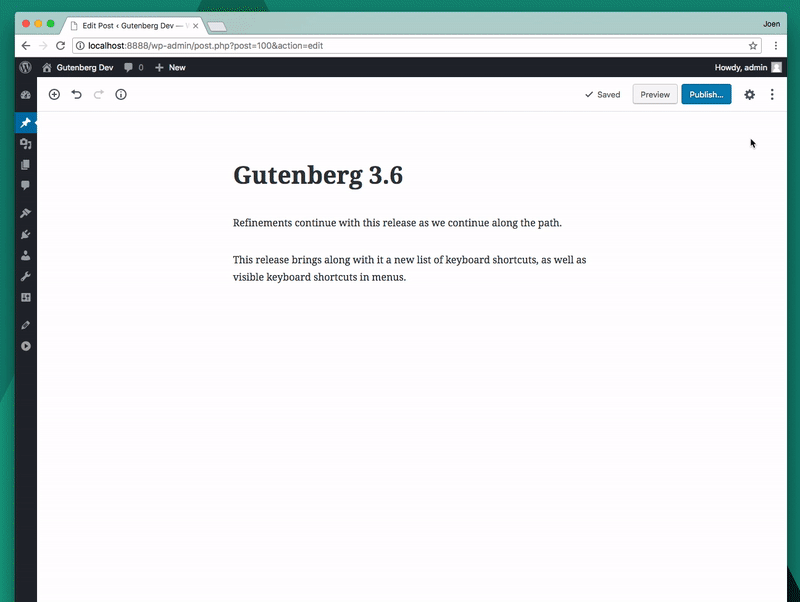Open Comments in the admin sidebar

(x=25, y=186)
